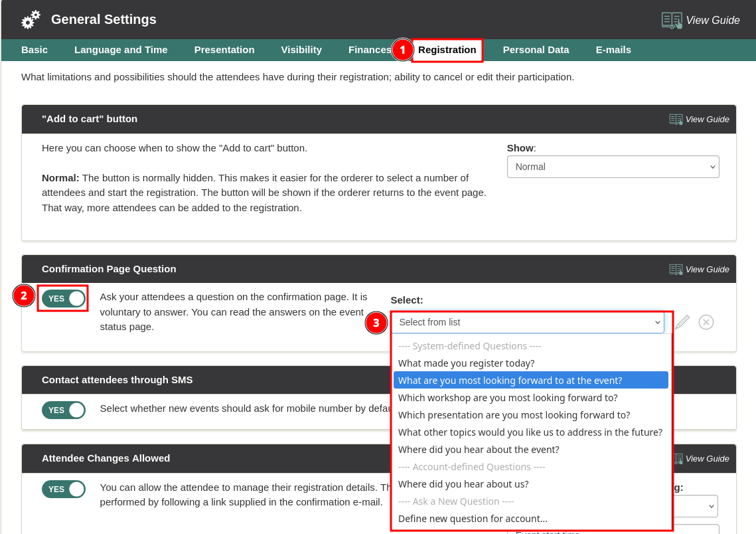Image resolution: width=756 pixels, height=534 pixels.
Task: Select 'Define new question for account...' option
Action: [x=473, y=519]
